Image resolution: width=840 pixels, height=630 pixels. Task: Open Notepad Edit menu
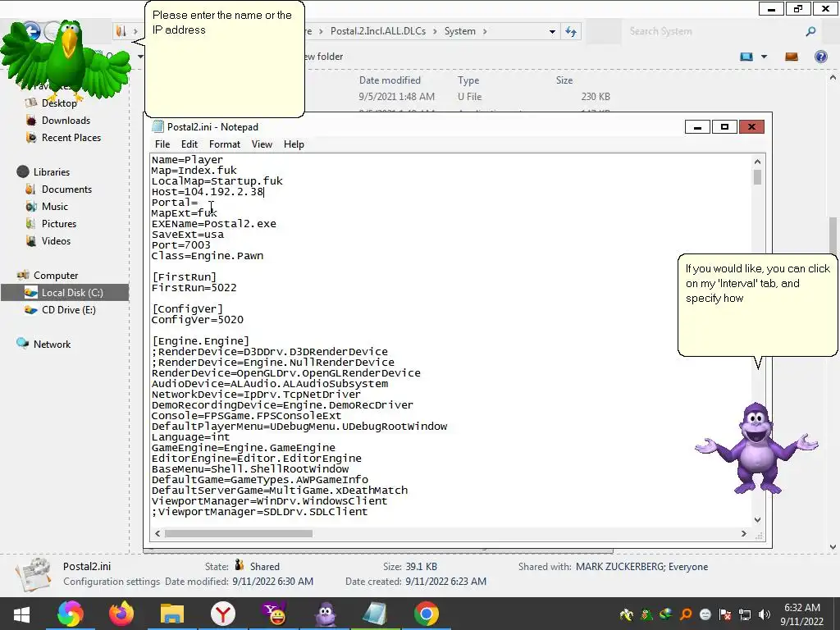(189, 144)
